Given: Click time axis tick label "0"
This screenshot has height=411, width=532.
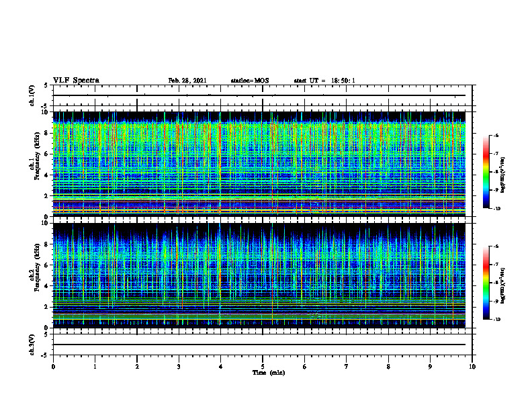Looking at the screenshot, I should (53, 367).
